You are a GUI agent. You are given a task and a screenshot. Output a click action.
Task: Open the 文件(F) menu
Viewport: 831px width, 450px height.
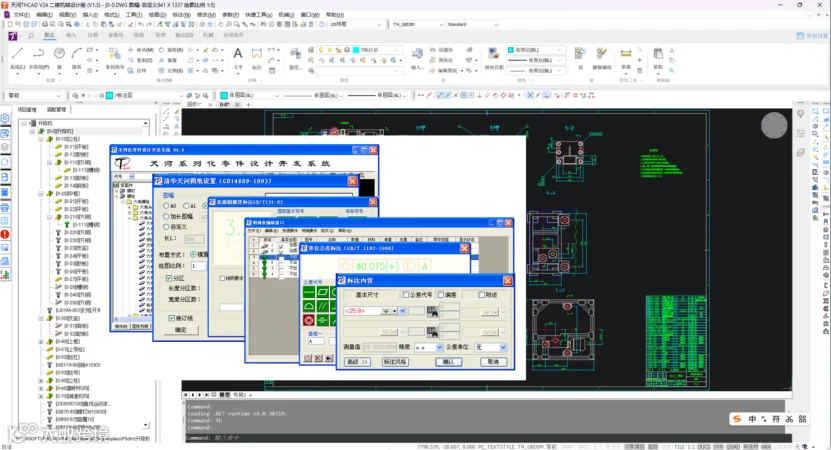click(x=21, y=15)
